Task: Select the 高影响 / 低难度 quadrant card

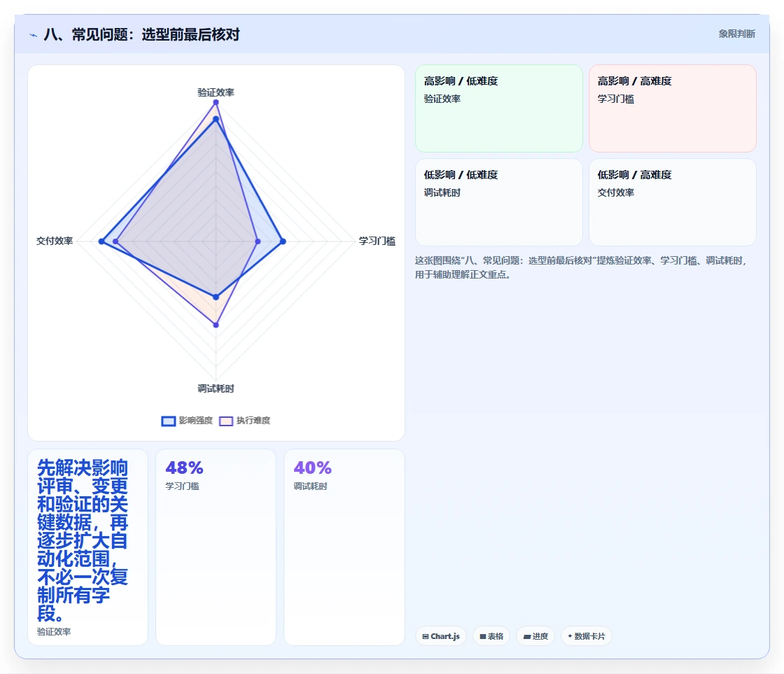Action: click(499, 108)
